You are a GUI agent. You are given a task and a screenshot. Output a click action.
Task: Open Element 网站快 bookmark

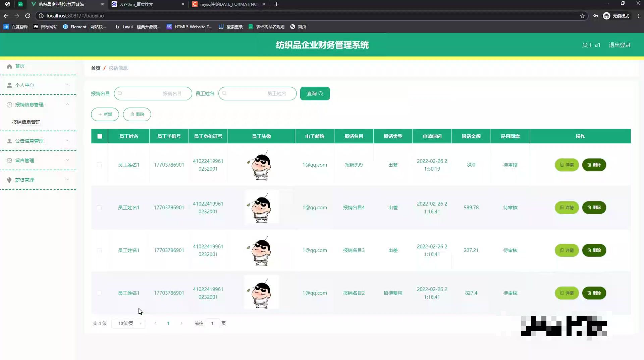[85, 27]
